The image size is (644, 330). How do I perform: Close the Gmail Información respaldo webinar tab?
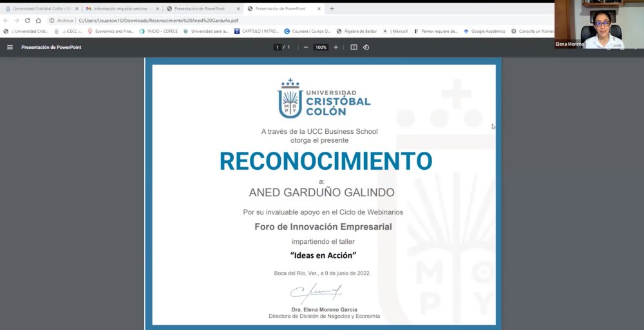click(157, 8)
